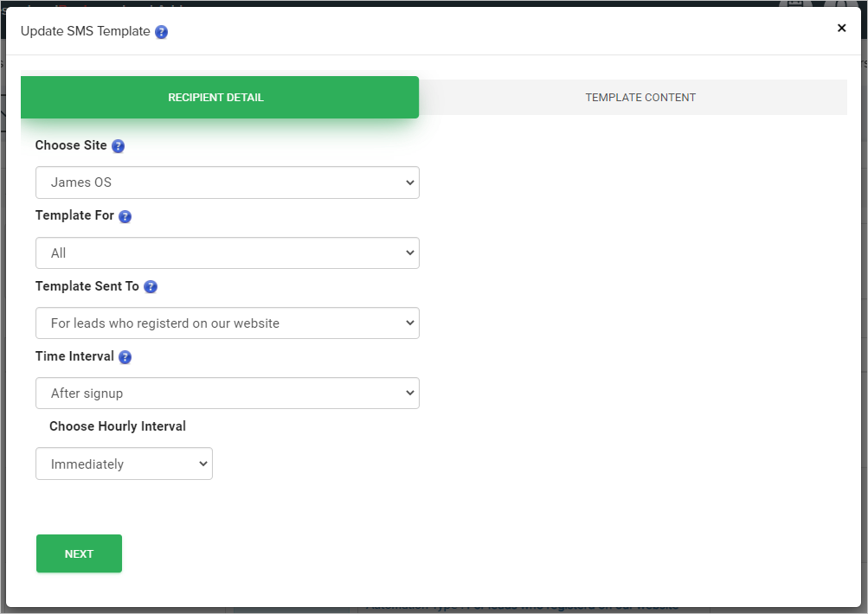Click the Time Interval label text
Image resolution: width=868 pixels, height=614 pixels.
[74, 356]
